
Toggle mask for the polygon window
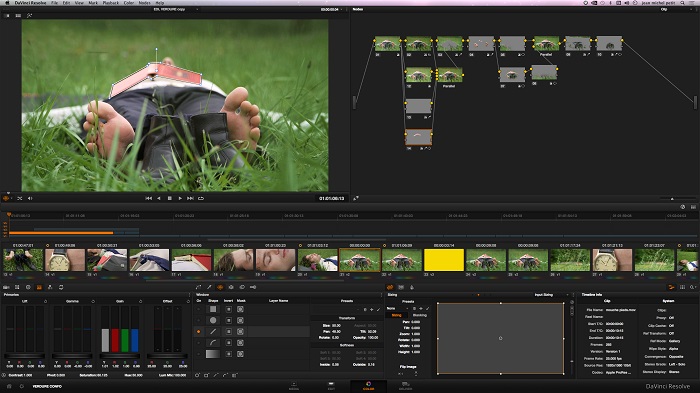(x=240, y=332)
